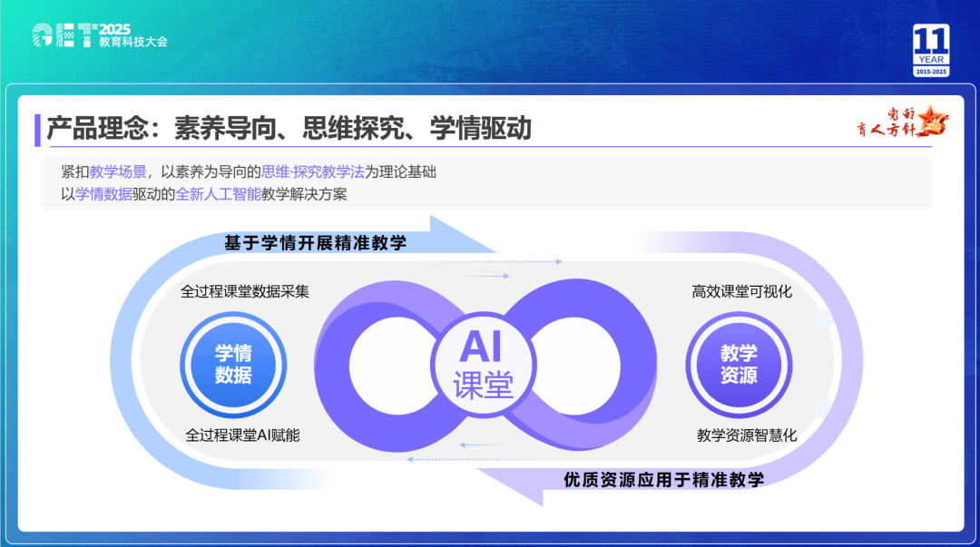Select the purple 教学资源 circle

point(739,364)
